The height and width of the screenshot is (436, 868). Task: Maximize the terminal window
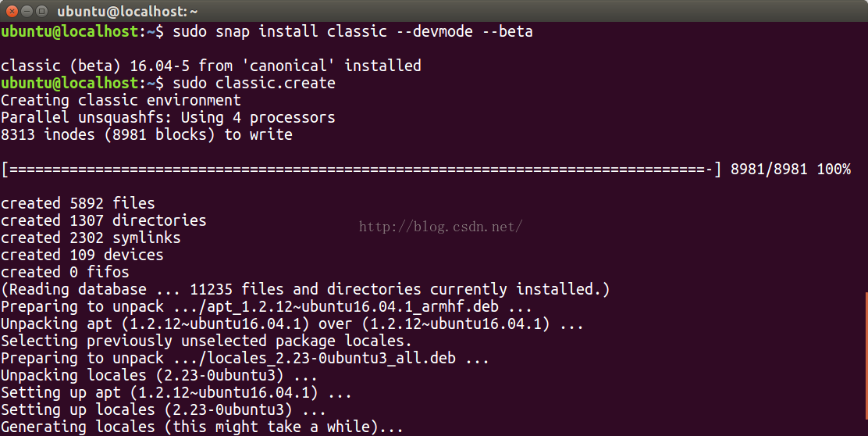[x=41, y=11]
